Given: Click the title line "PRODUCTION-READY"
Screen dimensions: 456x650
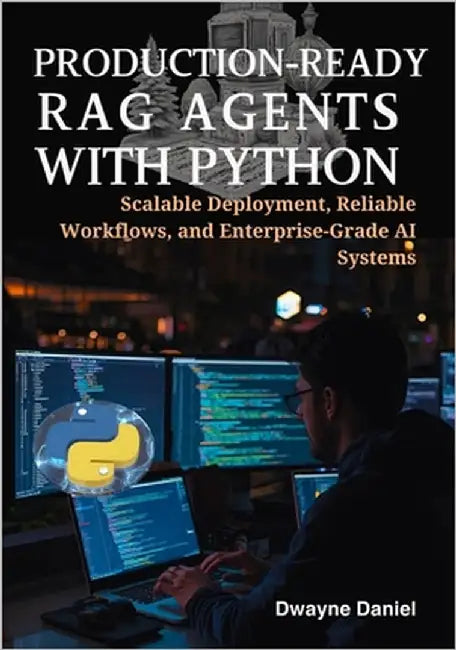Looking at the screenshot, I should pyautogui.click(x=230, y=63).
